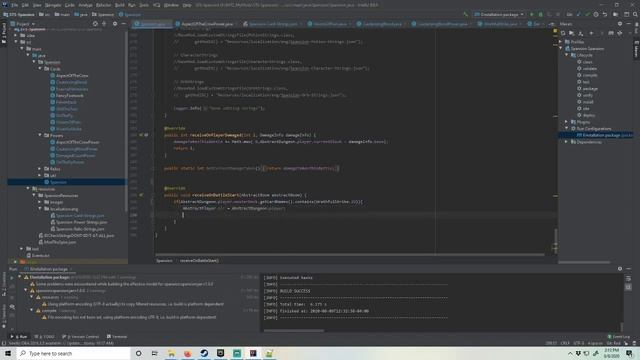Expand the Relics folder in project tree
The height and width of the screenshot is (360, 640).
[x=40, y=169]
